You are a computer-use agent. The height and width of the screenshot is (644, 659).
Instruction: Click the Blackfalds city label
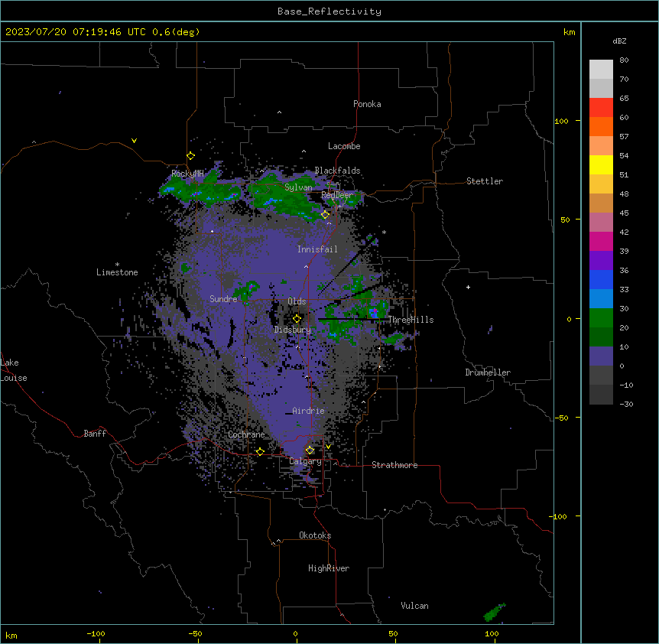click(x=337, y=171)
